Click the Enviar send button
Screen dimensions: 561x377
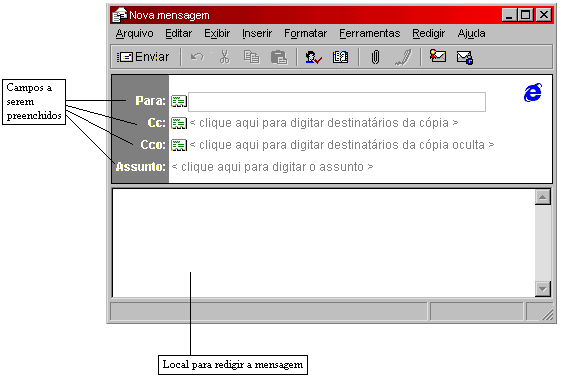pos(143,57)
